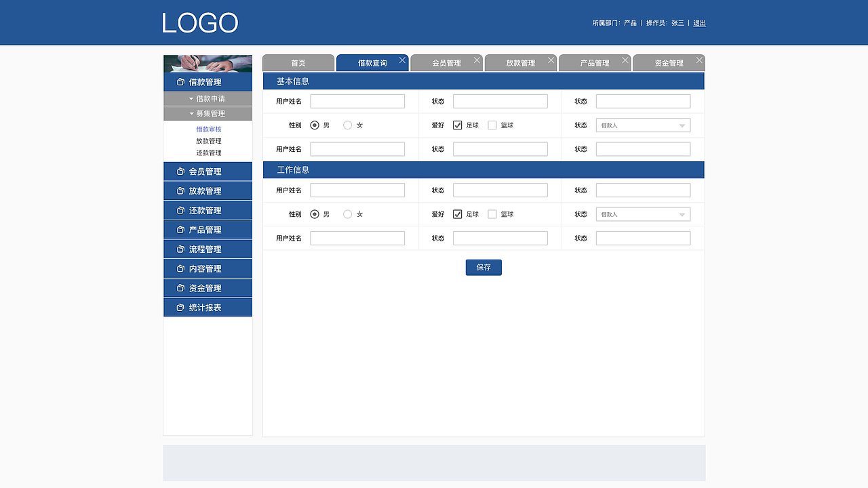Click the 还款管理 sidebar section icon
Screen dimensions: 868x488
coord(180,211)
